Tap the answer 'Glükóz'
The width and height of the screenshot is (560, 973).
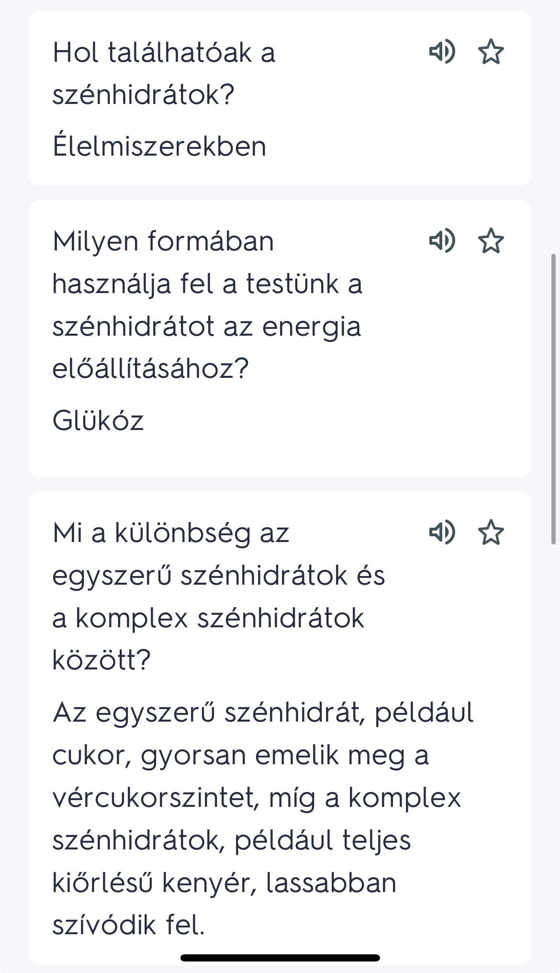pos(98,421)
